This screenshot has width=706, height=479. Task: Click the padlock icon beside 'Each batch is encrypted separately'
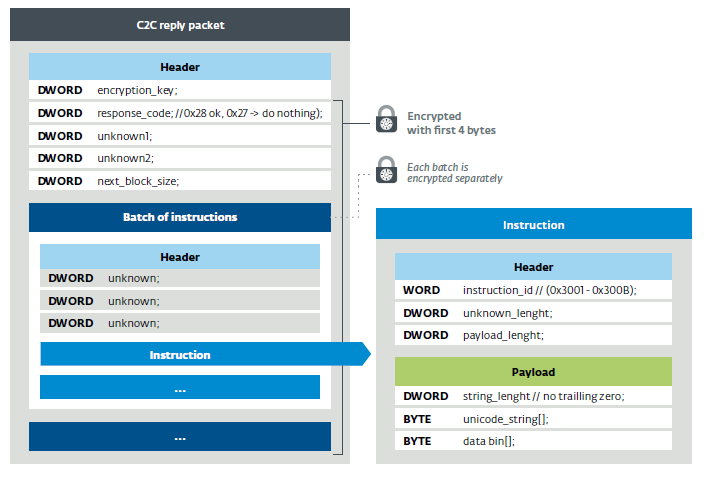tap(386, 170)
